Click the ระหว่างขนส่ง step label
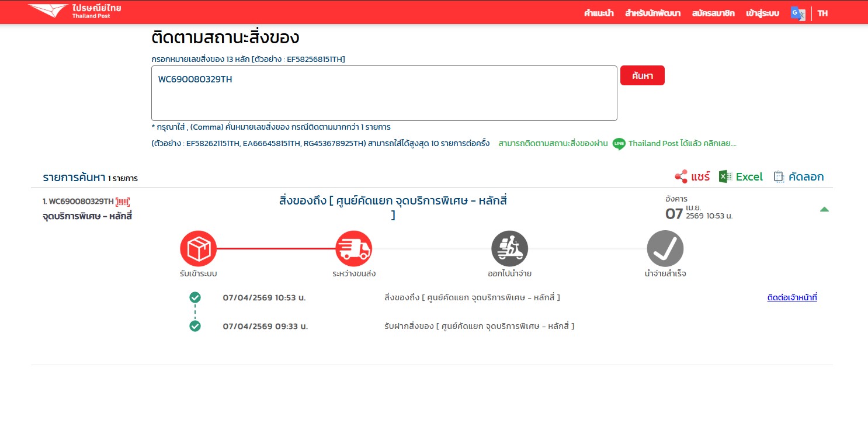 click(354, 273)
